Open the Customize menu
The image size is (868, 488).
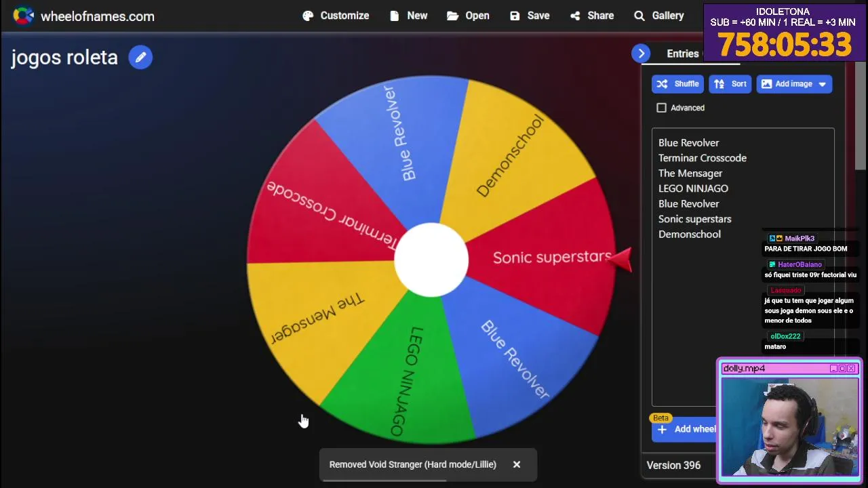point(336,16)
